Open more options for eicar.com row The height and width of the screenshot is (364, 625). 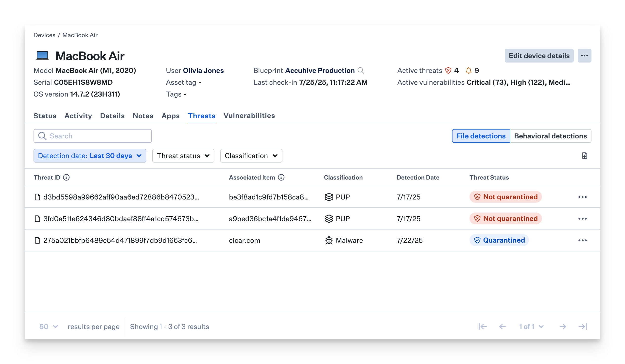(582, 240)
